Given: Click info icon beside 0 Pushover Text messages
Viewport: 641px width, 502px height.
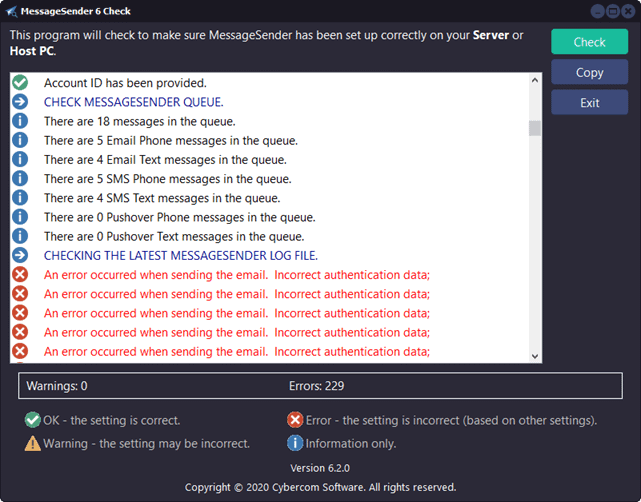Looking at the screenshot, I should pyautogui.click(x=20, y=236).
